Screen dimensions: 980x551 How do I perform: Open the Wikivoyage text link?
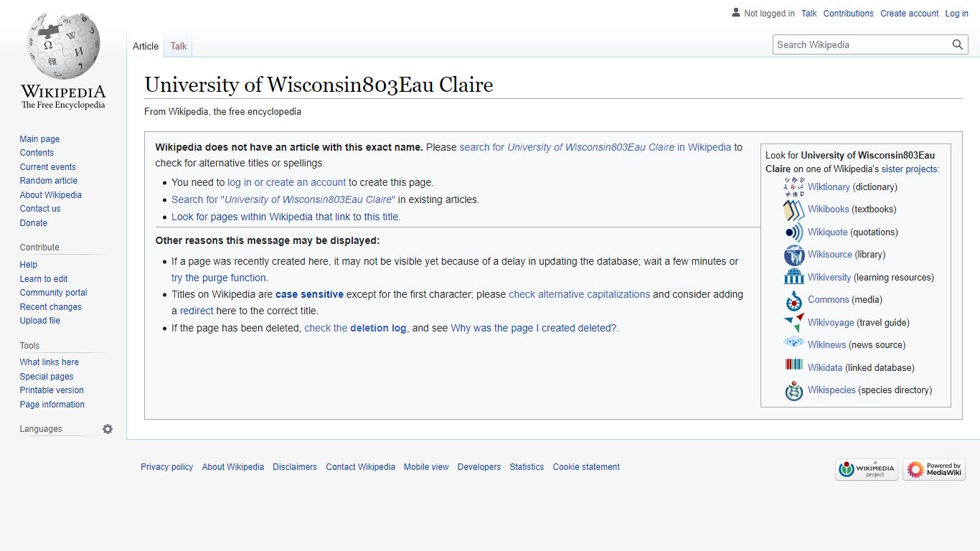831,323
